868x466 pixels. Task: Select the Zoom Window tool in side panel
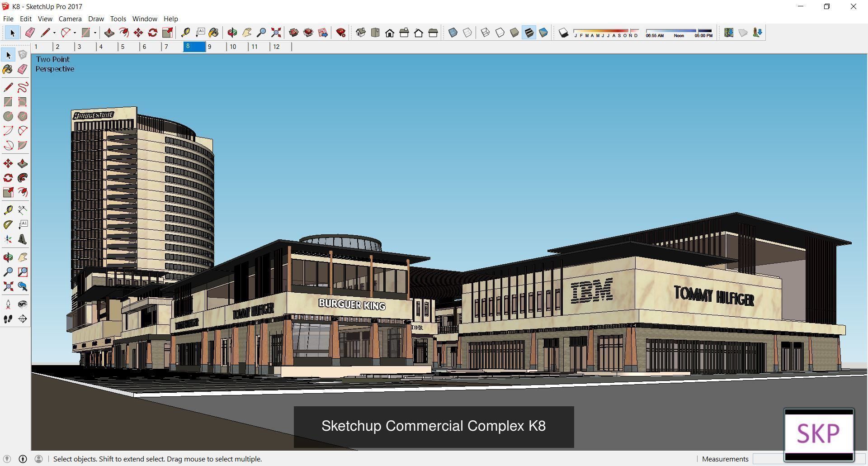click(23, 272)
